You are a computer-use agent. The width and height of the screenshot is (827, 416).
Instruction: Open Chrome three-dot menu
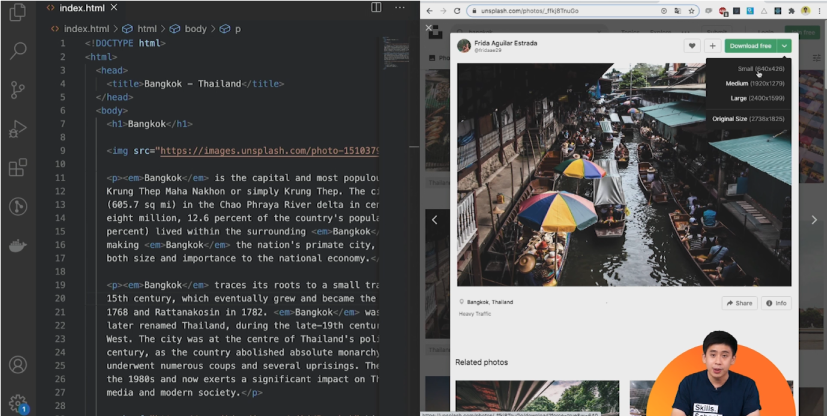[x=819, y=11]
